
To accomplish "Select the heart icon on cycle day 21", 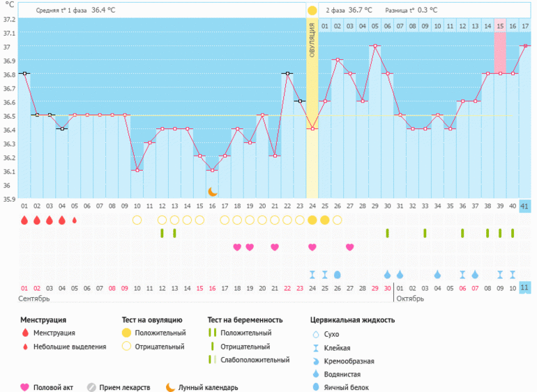I will [x=275, y=247].
